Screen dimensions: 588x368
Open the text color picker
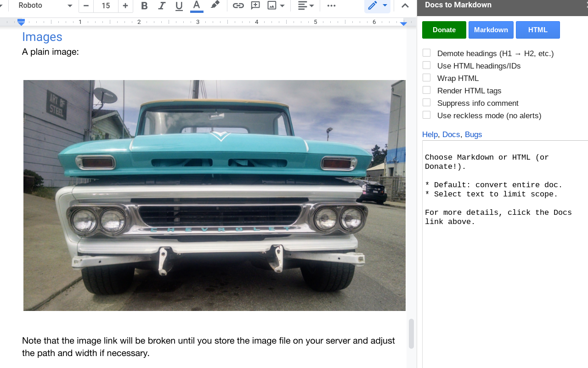pos(197,6)
